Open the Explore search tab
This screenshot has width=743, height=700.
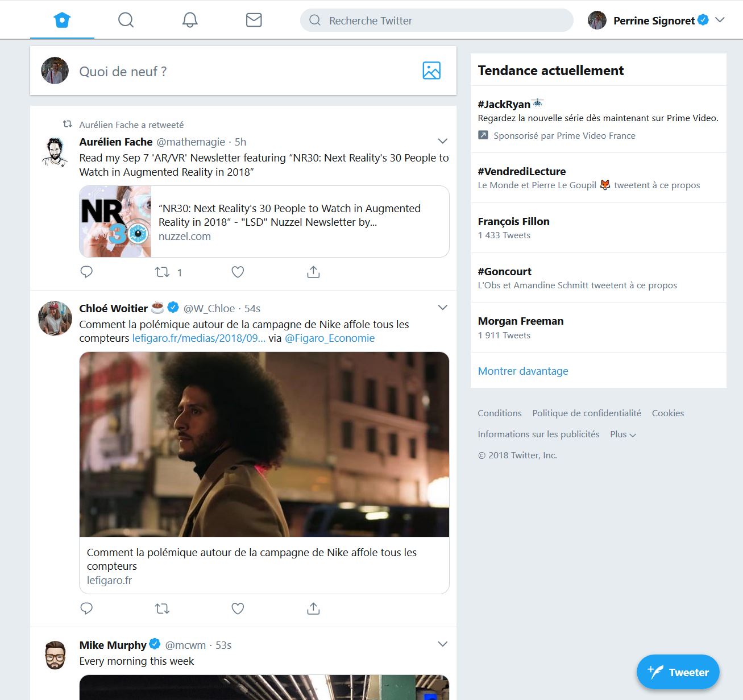click(126, 20)
